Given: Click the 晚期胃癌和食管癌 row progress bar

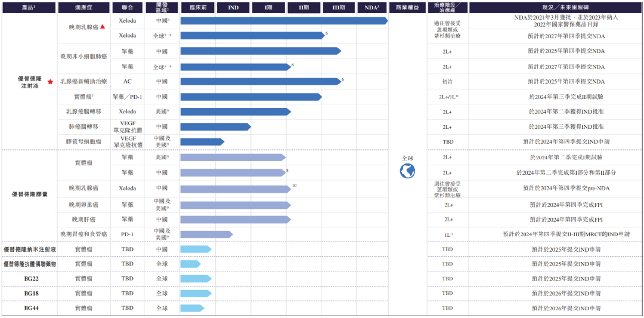Looking at the screenshot, I should pyautogui.click(x=206, y=234).
